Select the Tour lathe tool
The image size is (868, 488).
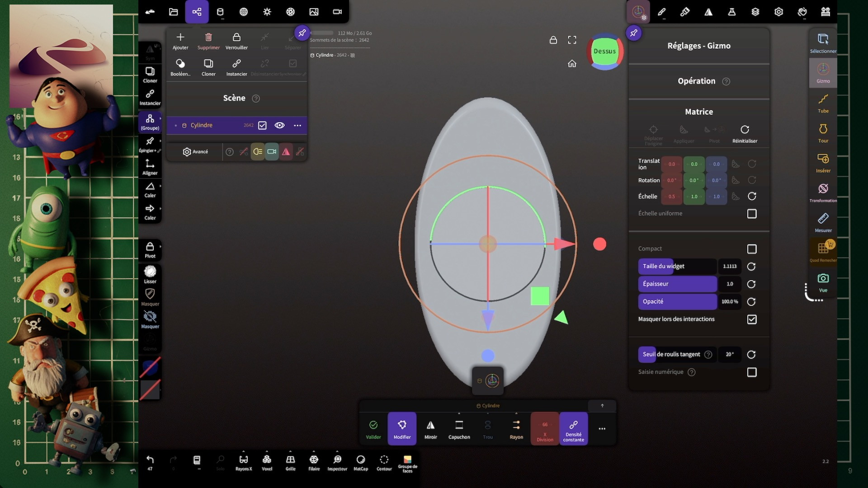click(x=823, y=133)
